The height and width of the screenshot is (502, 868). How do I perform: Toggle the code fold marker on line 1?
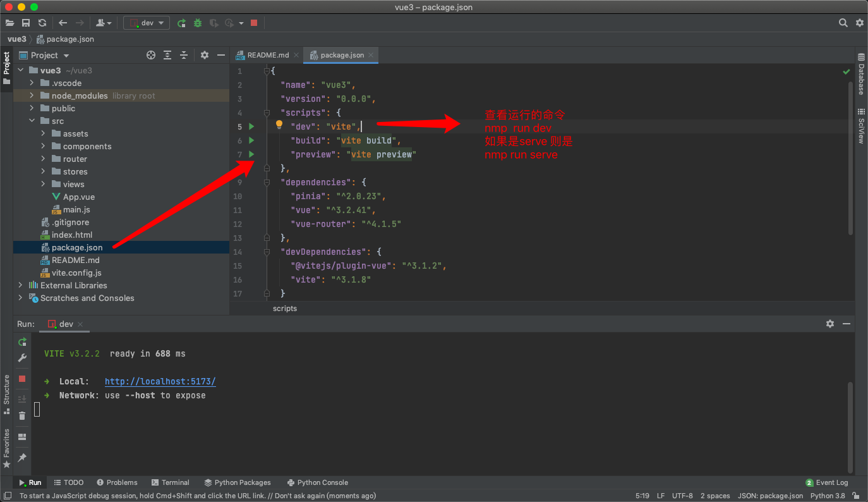pyautogui.click(x=267, y=71)
